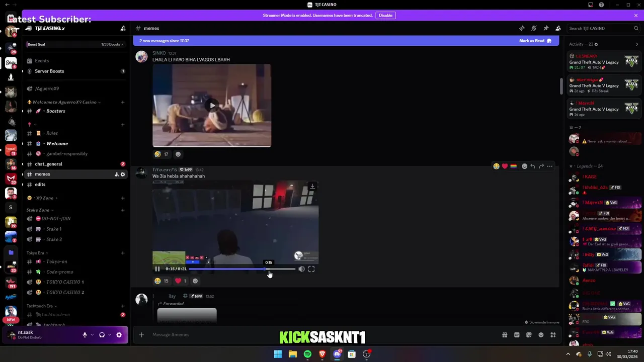
Task: Pause the playing video
Action: [x=157, y=269]
